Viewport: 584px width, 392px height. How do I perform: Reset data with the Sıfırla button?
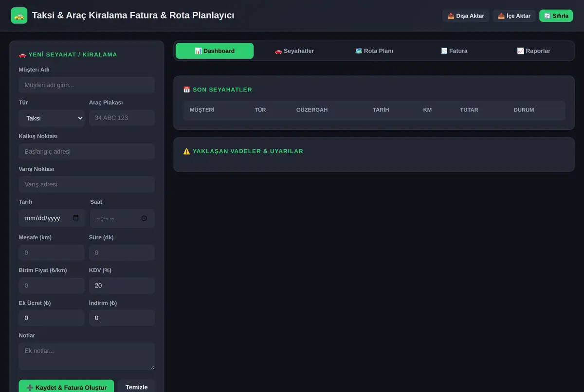point(556,16)
